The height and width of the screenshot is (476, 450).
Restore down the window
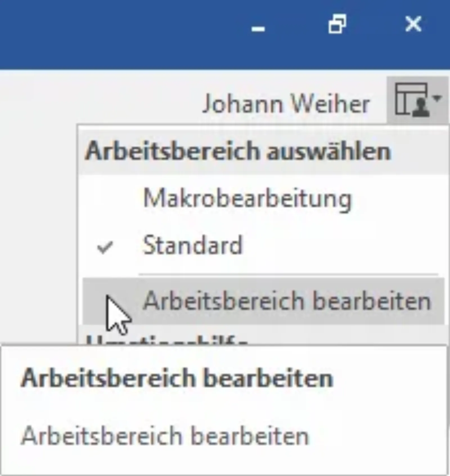click(x=337, y=24)
